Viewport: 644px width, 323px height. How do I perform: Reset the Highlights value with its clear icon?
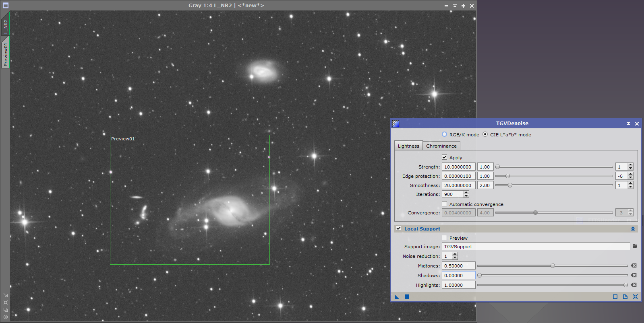[634, 285]
